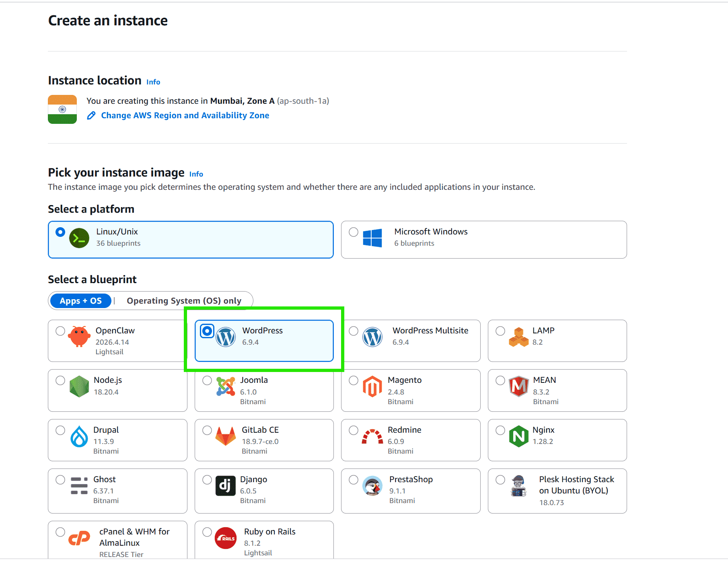Click the Redmine red arch icon
Image resolution: width=728 pixels, height=563 pixels.
[x=372, y=436]
